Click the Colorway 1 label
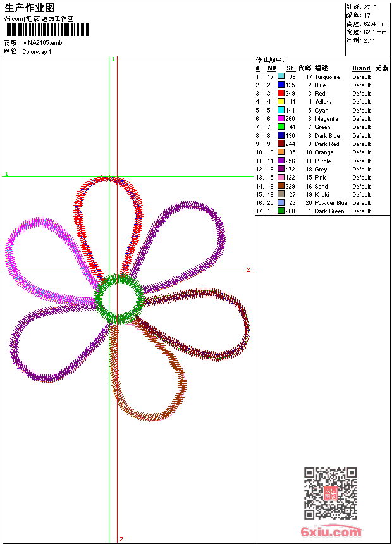392x544 pixels. pos(37,51)
